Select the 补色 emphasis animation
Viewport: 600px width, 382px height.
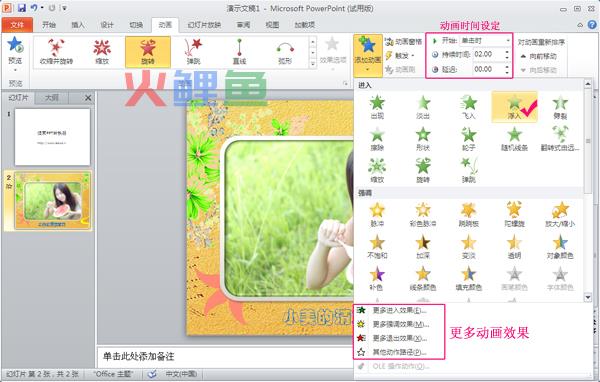tap(377, 279)
